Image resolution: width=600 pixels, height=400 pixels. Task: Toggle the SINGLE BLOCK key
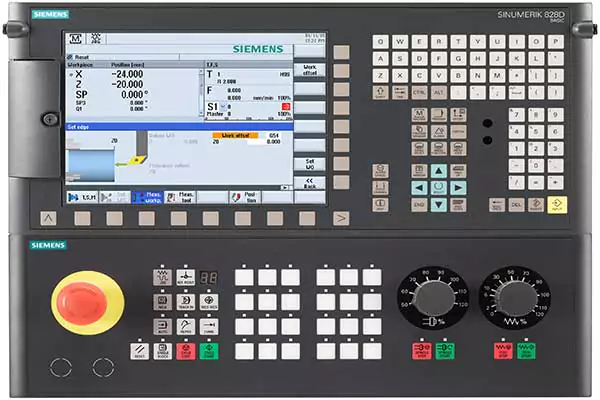click(x=163, y=351)
